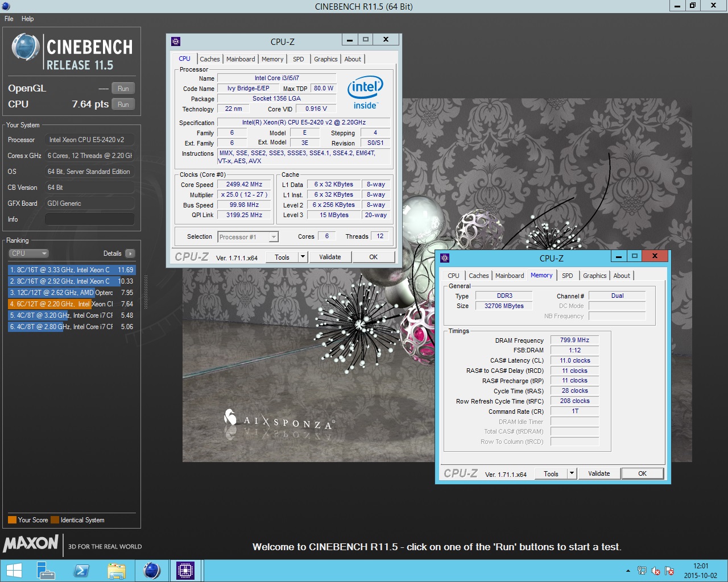Select ranking row 12C/12T @ 2.62 GHz AMD
The height and width of the screenshot is (582, 728).
(72, 293)
